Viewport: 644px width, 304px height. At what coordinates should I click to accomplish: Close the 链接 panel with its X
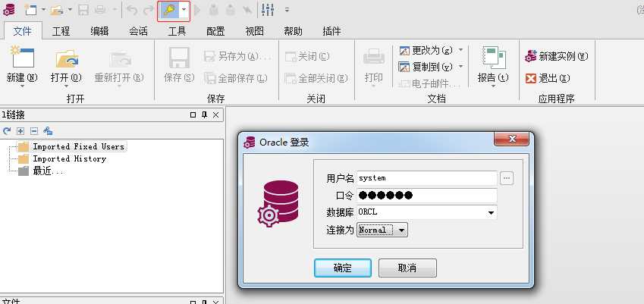(x=215, y=115)
